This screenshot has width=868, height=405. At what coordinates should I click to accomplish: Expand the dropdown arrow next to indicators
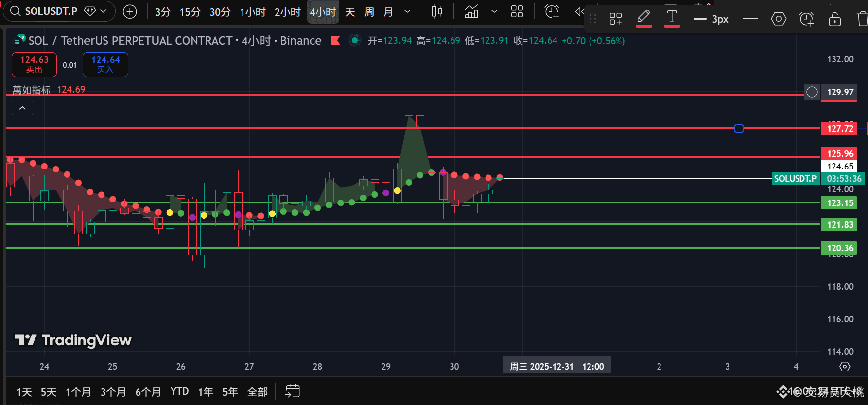pyautogui.click(x=494, y=11)
